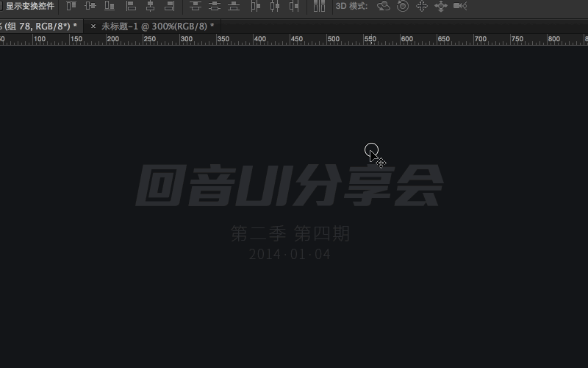
Task: Click the Auto-Align Layers icon
Action: tap(319, 6)
